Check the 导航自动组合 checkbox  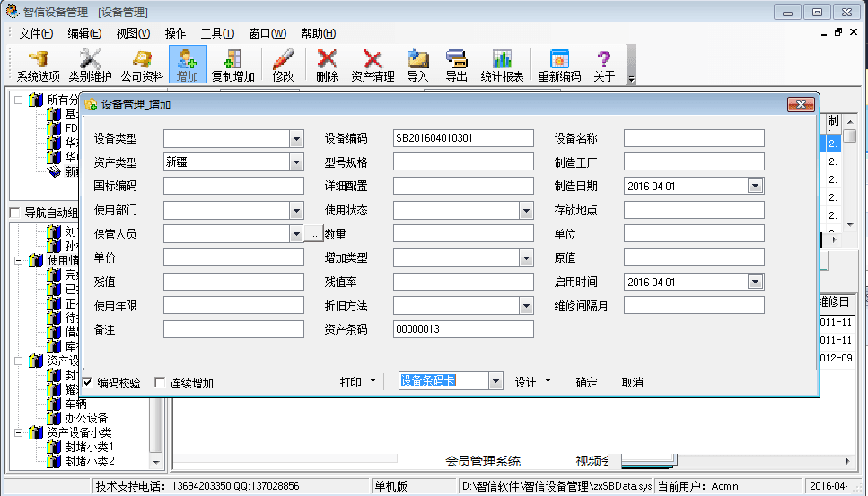coord(14,213)
